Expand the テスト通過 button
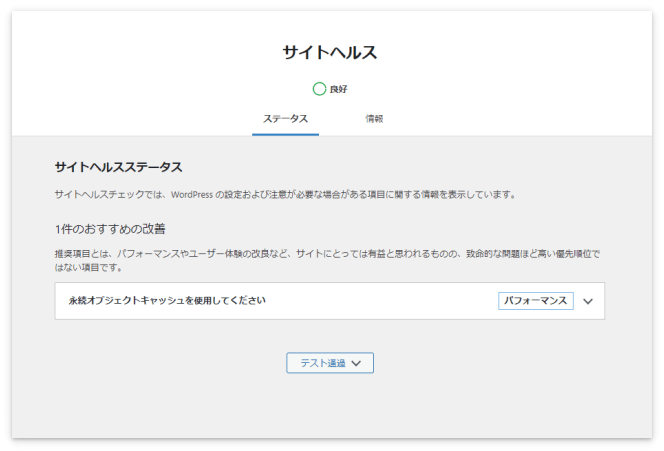Image resolution: width=664 pixels, height=451 pixels. coord(330,363)
